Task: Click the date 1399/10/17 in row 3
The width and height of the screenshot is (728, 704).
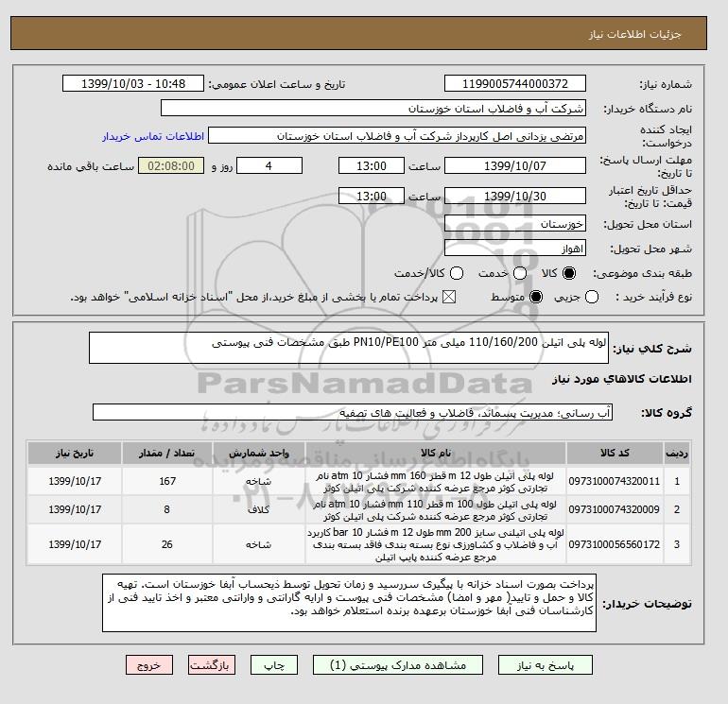Action: pyautogui.click(x=75, y=544)
